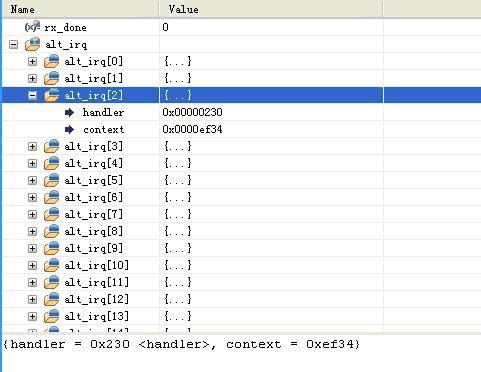Click the rx_done variable icon
481x372 pixels.
(x=32, y=26)
